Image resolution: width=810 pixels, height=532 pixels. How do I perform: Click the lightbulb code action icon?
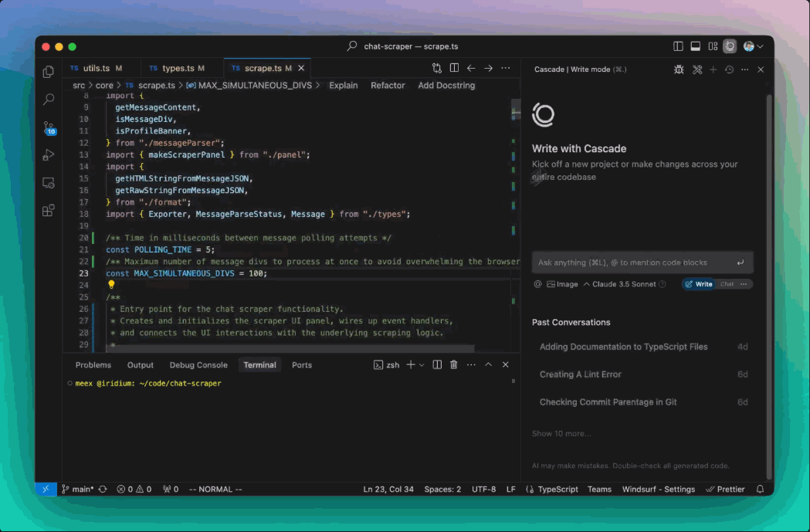[x=111, y=285]
